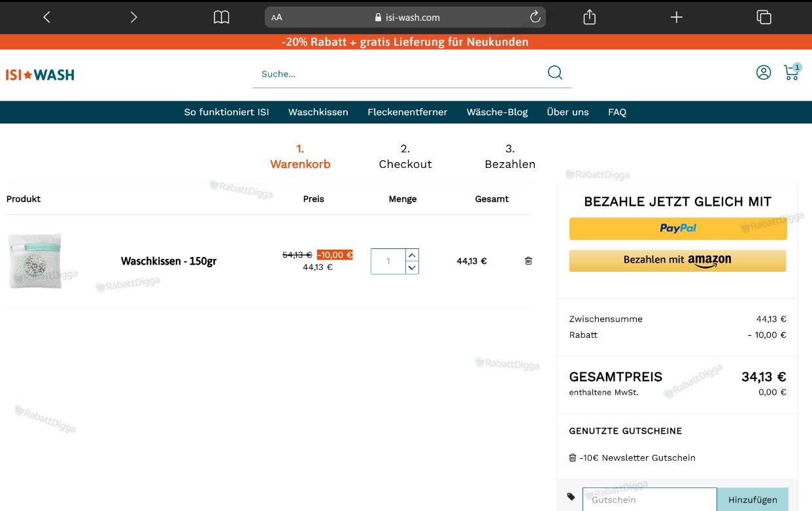Decrease quantity with down arrow
This screenshot has height=511, width=812.
(x=412, y=267)
